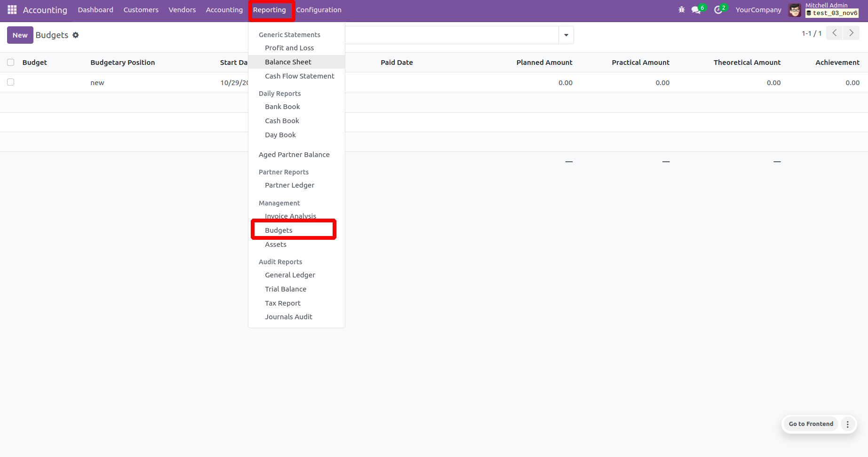Tick the checkbox for the 'new' row
Viewport: 868px width, 457px height.
click(11, 82)
